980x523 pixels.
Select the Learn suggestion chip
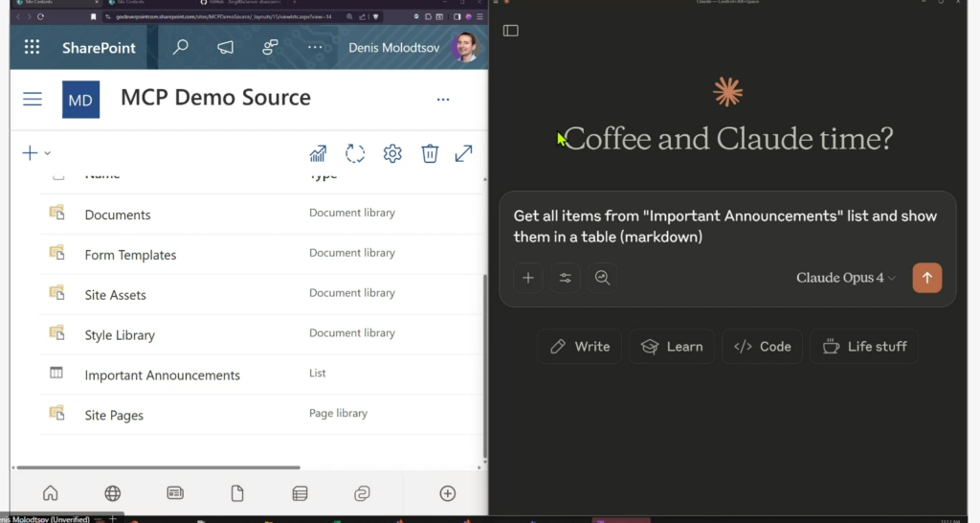672,347
